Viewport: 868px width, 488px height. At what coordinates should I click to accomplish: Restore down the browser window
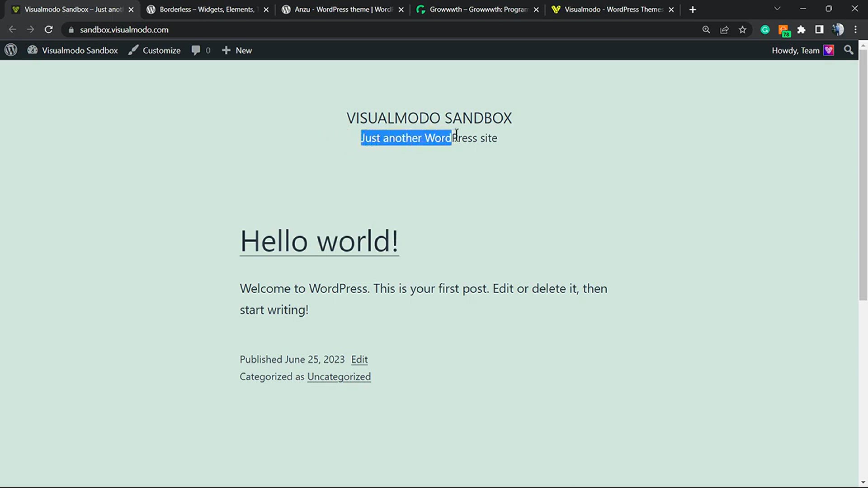click(829, 9)
